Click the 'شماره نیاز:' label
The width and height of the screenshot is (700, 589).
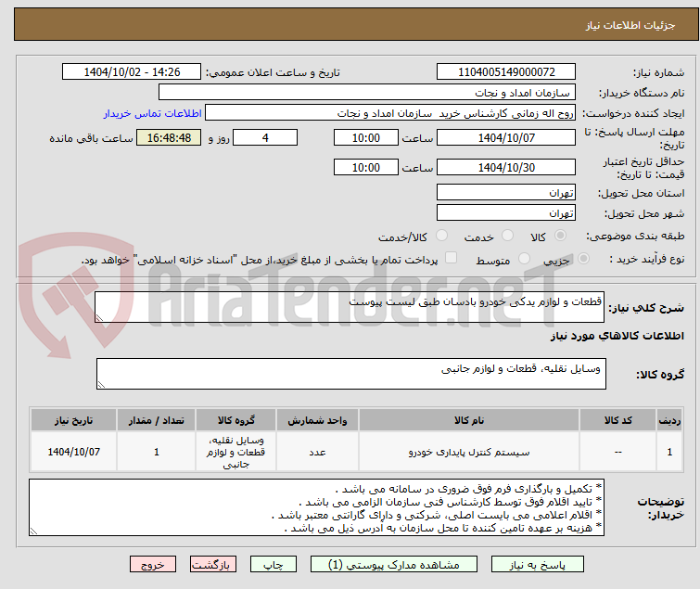point(658,72)
